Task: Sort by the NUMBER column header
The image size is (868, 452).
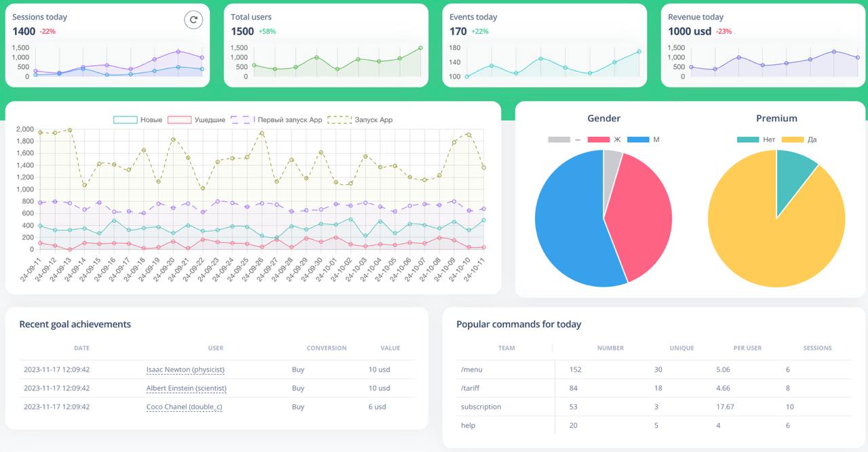Action: click(x=610, y=348)
